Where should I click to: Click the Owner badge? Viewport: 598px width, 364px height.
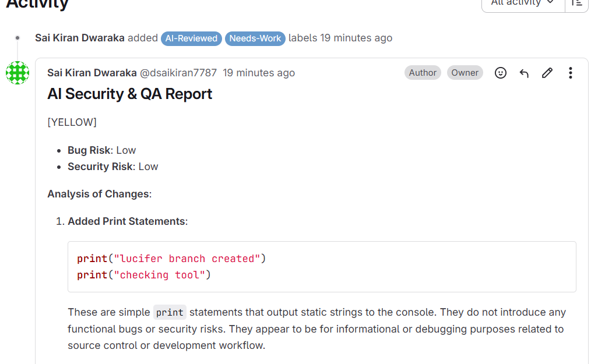465,73
